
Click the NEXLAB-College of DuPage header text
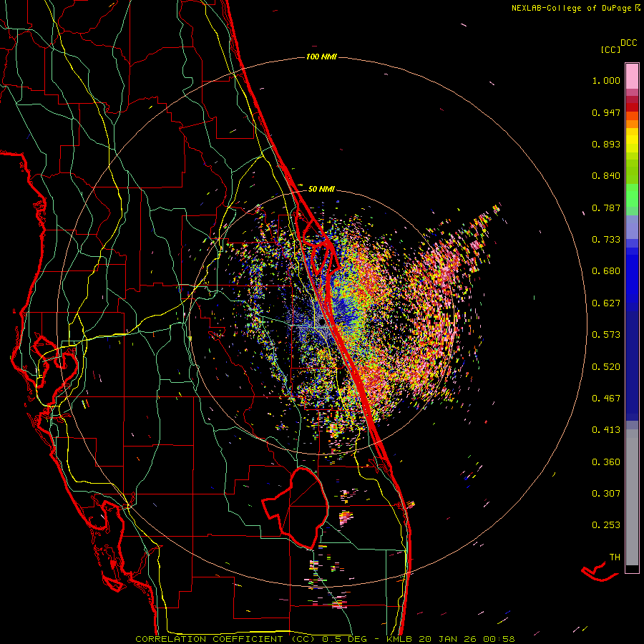571,8
